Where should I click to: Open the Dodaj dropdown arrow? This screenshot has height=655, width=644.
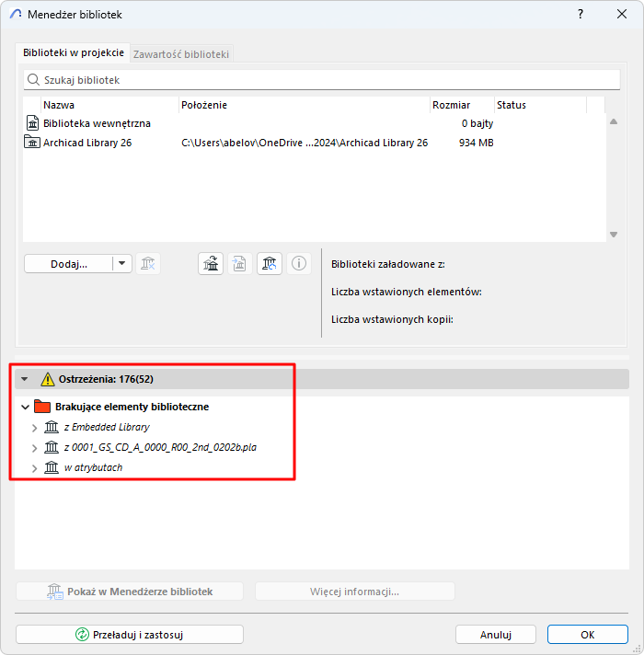click(x=122, y=264)
